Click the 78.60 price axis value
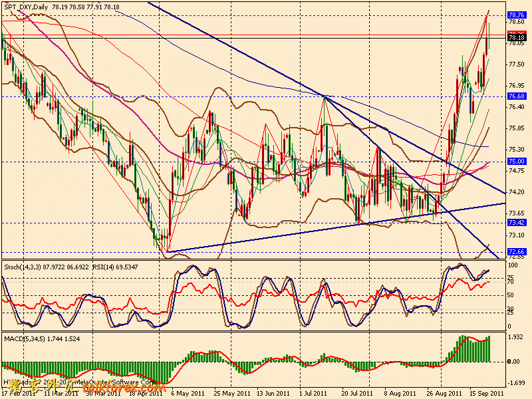 coord(517,22)
